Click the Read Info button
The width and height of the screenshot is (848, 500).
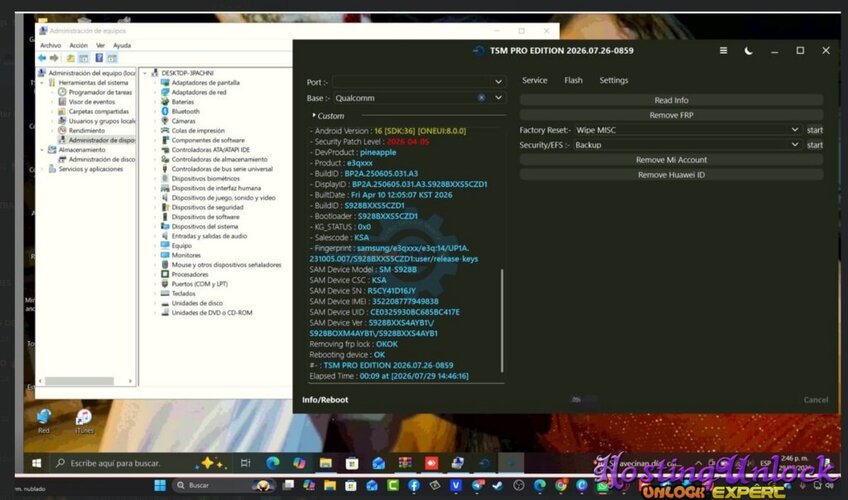pos(671,100)
